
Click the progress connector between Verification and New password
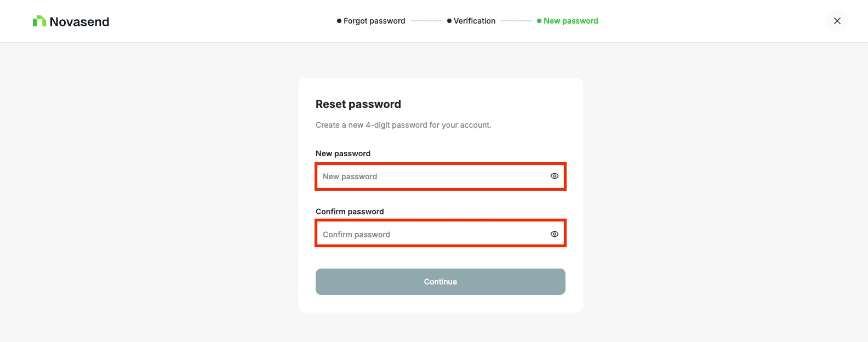coord(516,21)
